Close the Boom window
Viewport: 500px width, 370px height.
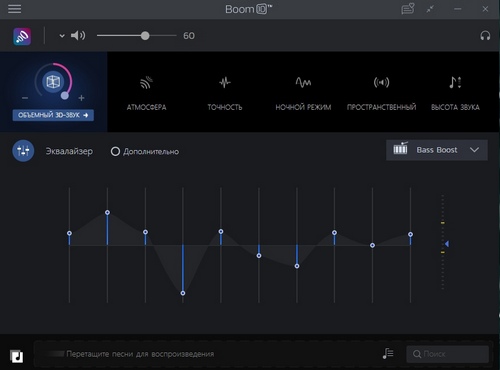click(x=485, y=9)
